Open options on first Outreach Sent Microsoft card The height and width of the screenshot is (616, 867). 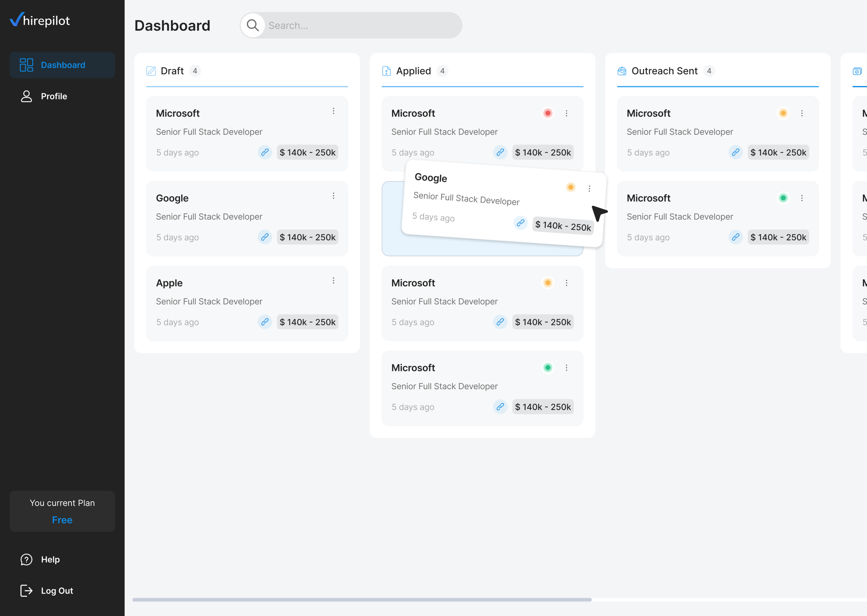[x=802, y=113]
